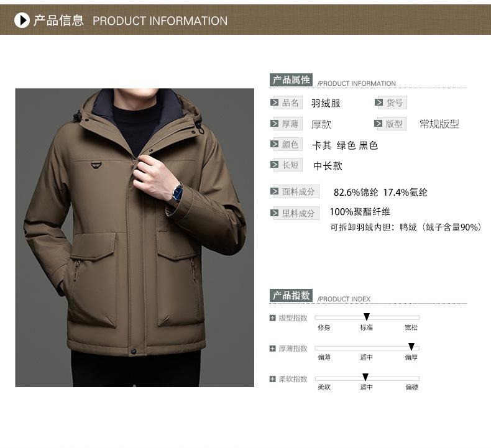Click the arrow icon next to 里料成分

[274, 213]
